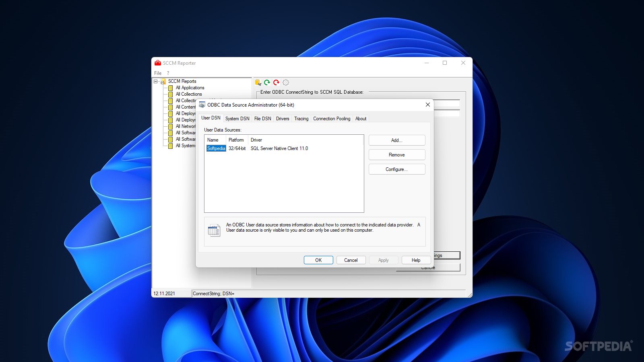Click the SCCM Reports root folder icon
This screenshot has width=644, height=362.
point(163,81)
